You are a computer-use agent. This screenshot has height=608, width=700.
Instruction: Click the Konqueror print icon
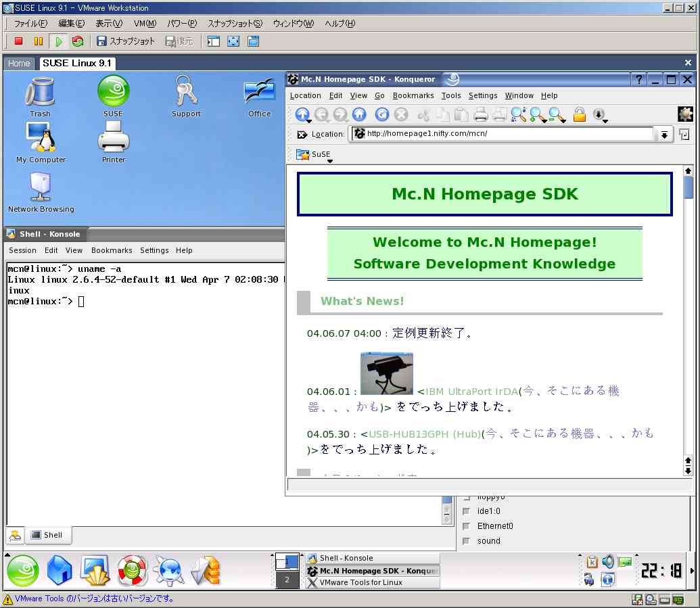click(x=480, y=114)
